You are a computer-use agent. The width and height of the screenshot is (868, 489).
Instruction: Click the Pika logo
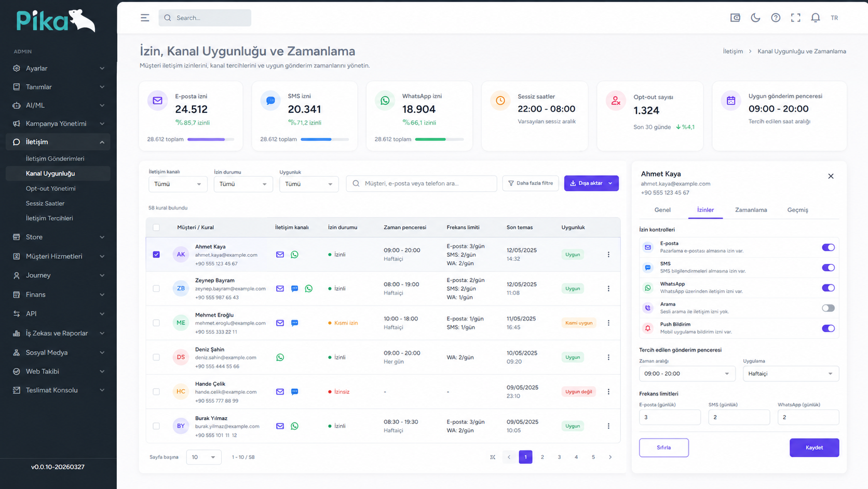tap(56, 21)
